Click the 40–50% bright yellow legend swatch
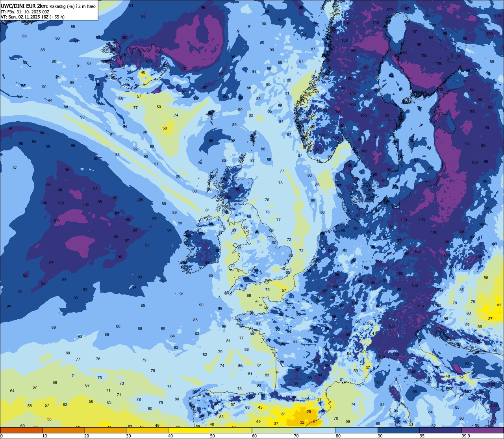504x439 pixels. point(189,430)
